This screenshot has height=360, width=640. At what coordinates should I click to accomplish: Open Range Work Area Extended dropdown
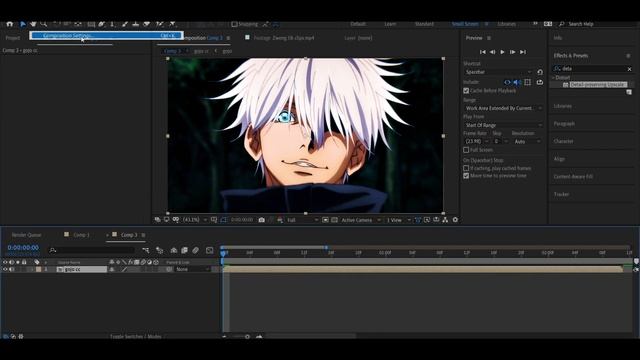(x=504, y=108)
